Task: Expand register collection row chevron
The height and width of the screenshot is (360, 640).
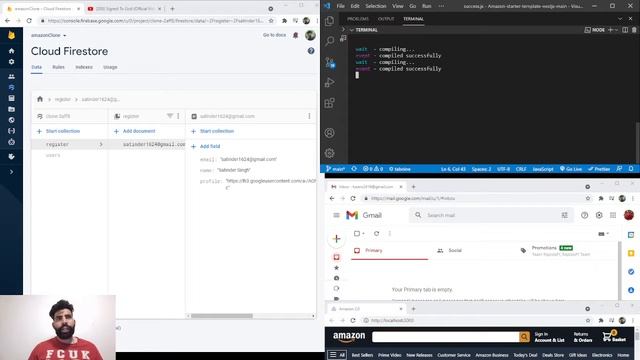Action: pos(101,144)
